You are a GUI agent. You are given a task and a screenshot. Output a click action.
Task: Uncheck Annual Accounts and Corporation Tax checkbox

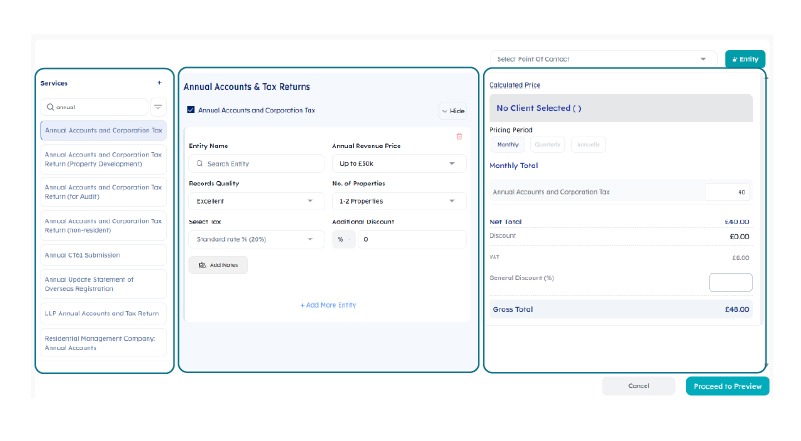point(190,110)
